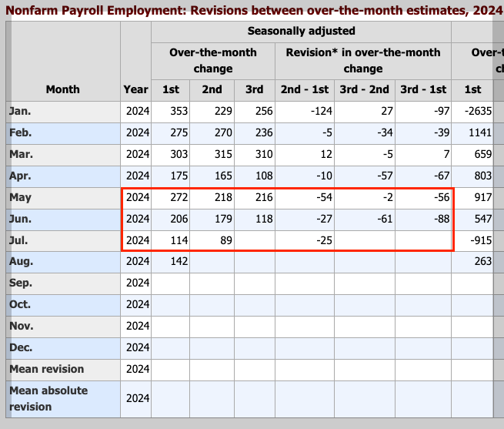504x429 pixels.
Task: Click January's third estimate value 256
Action: (x=264, y=111)
